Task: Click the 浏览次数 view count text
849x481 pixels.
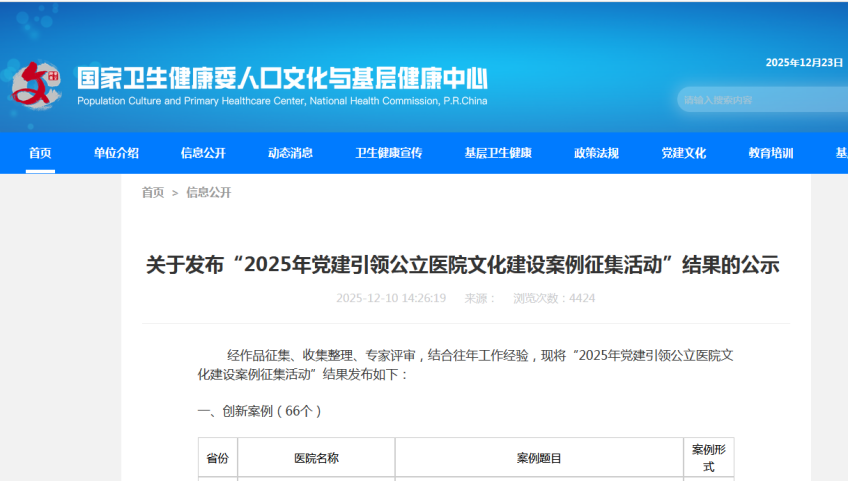Action: coord(554,298)
